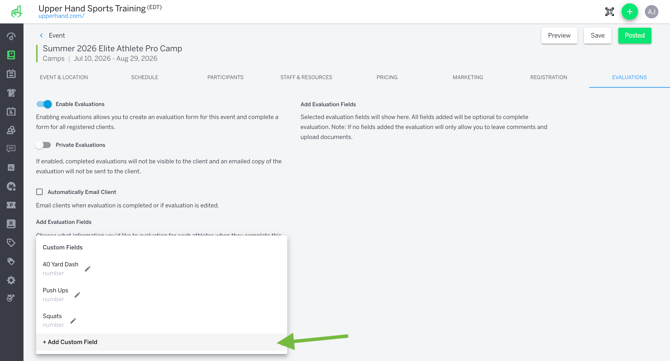Click the green plus quick-add button
Image resolution: width=670 pixels, height=361 pixels.
coord(629,12)
